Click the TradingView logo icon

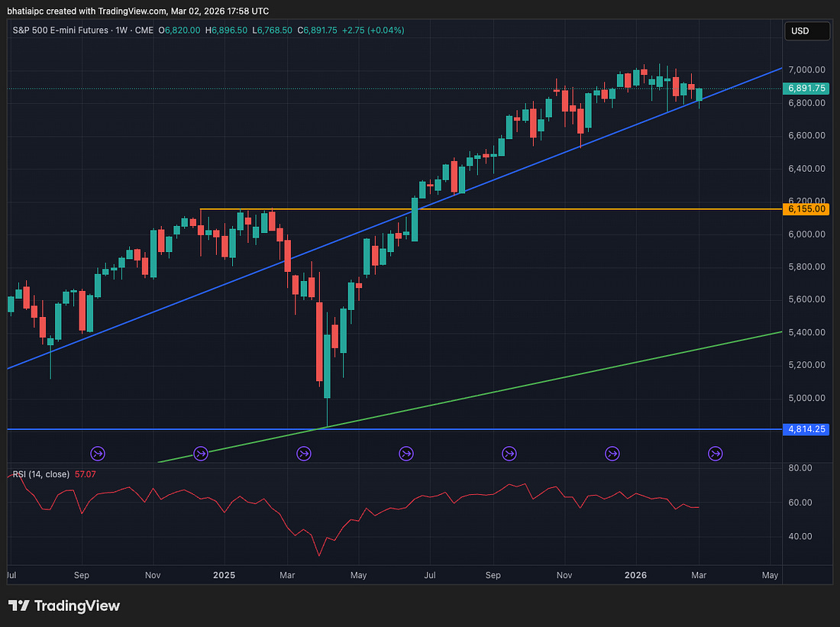click(19, 606)
